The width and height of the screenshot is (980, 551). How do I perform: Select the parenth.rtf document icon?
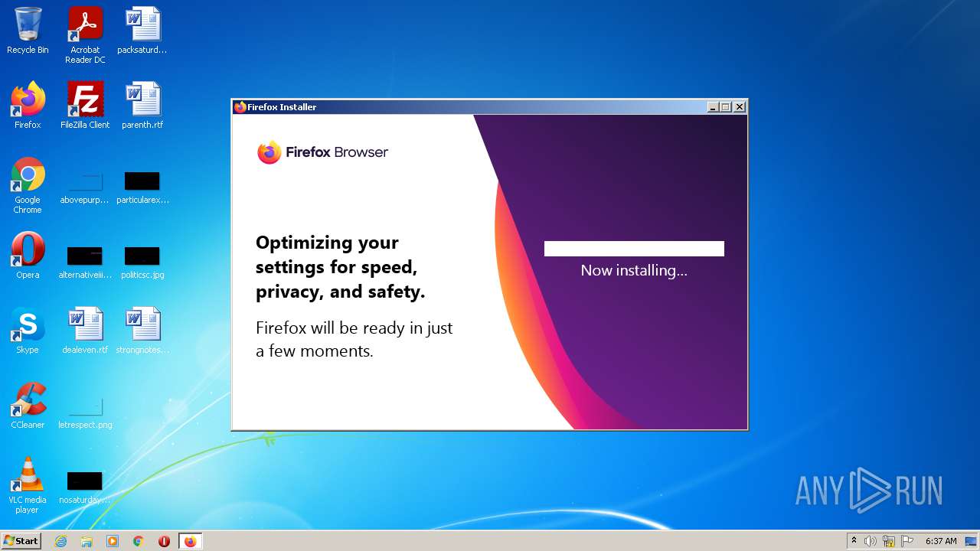point(142,106)
